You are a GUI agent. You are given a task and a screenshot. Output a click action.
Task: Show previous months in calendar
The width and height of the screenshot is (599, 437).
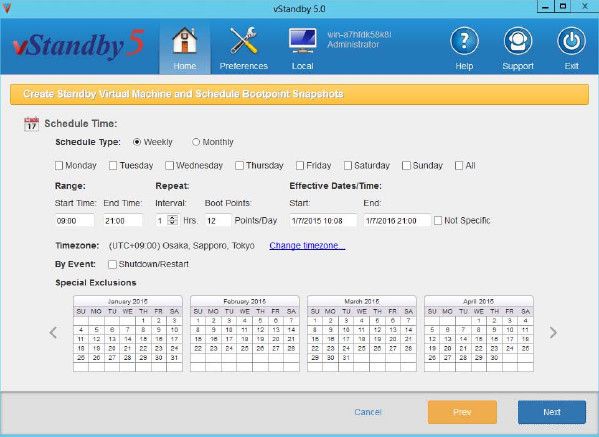tap(53, 333)
